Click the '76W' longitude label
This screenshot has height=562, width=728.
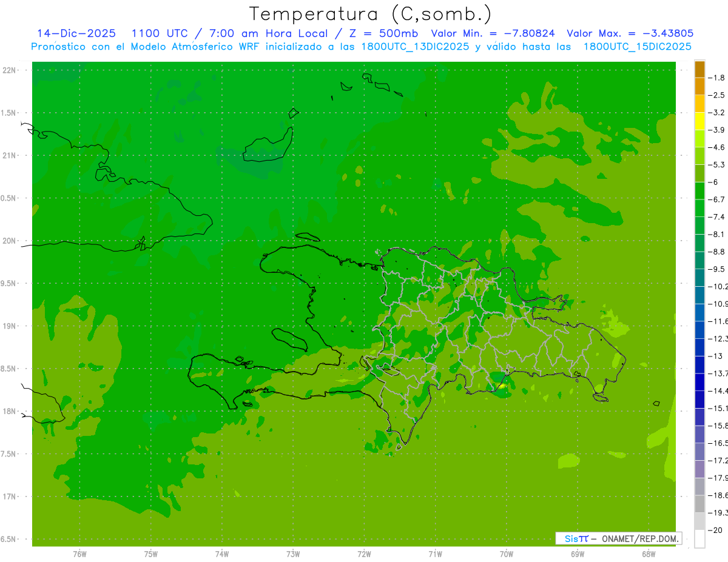click(x=79, y=554)
